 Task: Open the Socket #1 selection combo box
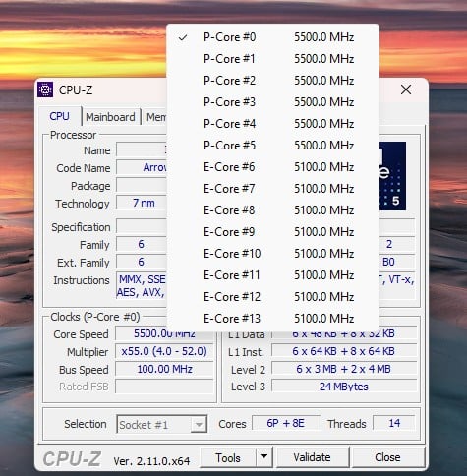(x=162, y=424)
